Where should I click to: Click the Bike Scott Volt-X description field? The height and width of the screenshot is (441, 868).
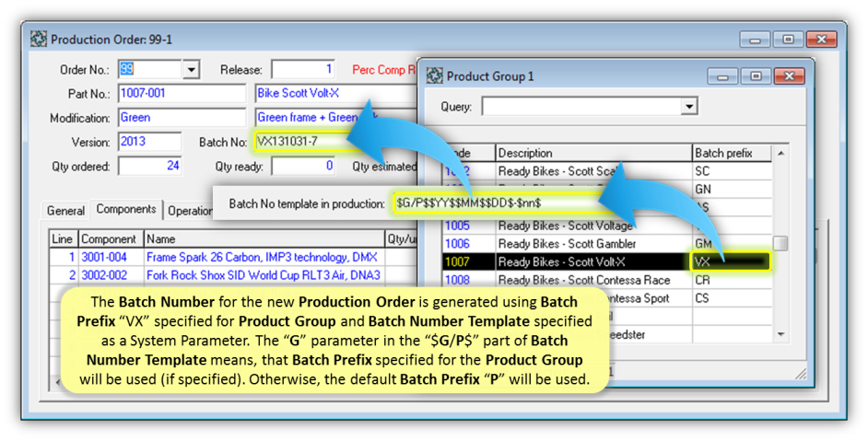335,93
